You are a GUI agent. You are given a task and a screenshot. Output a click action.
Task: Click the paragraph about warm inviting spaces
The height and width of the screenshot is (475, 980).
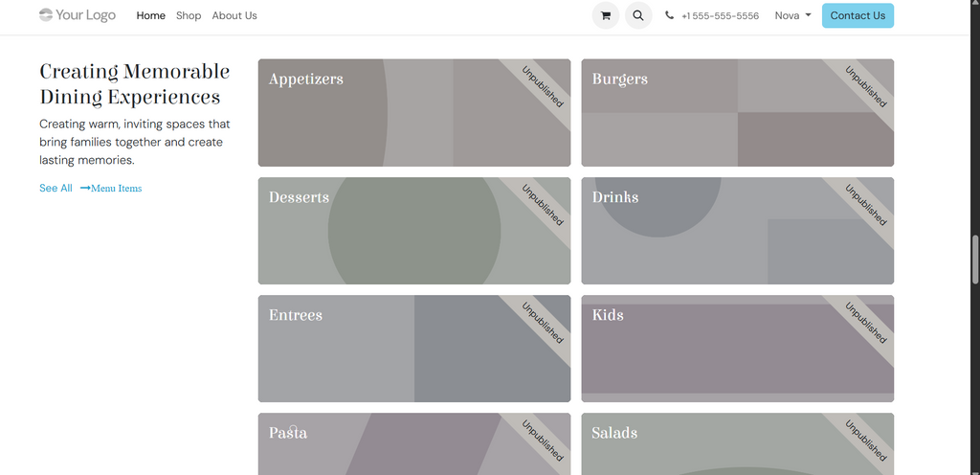(134, 142)
